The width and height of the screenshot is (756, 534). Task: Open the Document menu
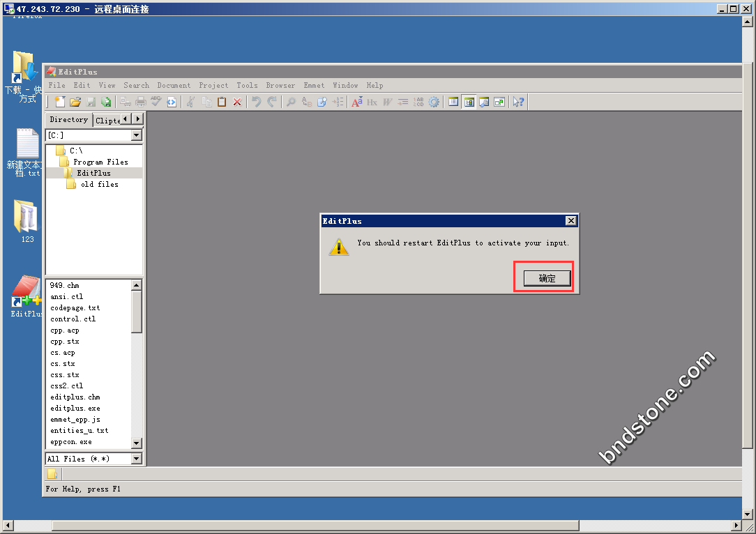tap(174, 85)
